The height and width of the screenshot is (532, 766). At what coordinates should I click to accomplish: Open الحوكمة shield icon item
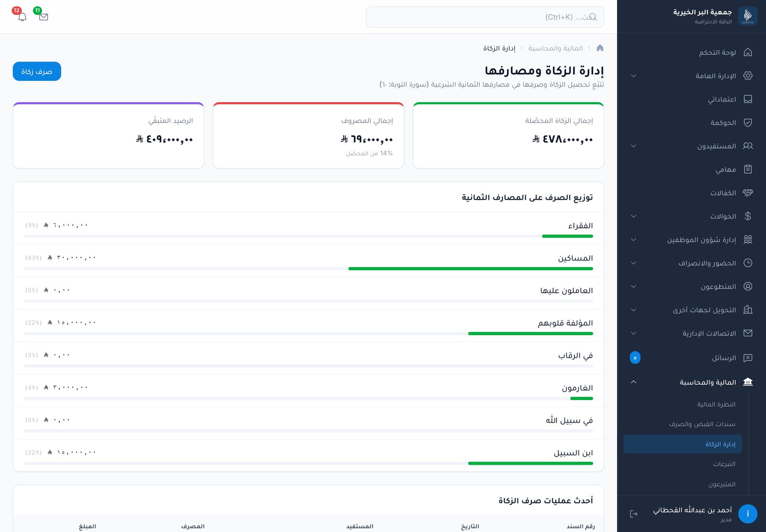[x=748, y=123]
